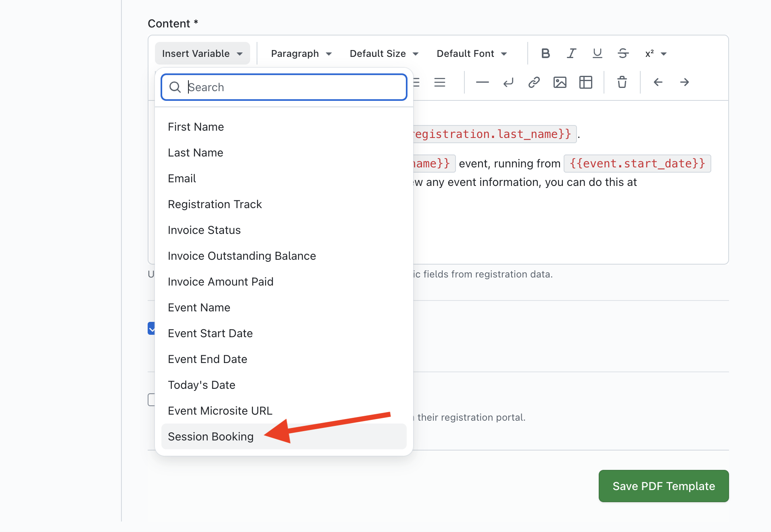
Task: Select Event Start Date variable
Action: [x=284, y=333]
